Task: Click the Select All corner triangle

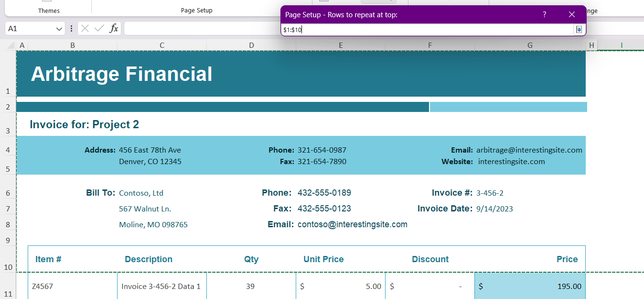Action: click(x=11, y=45)
